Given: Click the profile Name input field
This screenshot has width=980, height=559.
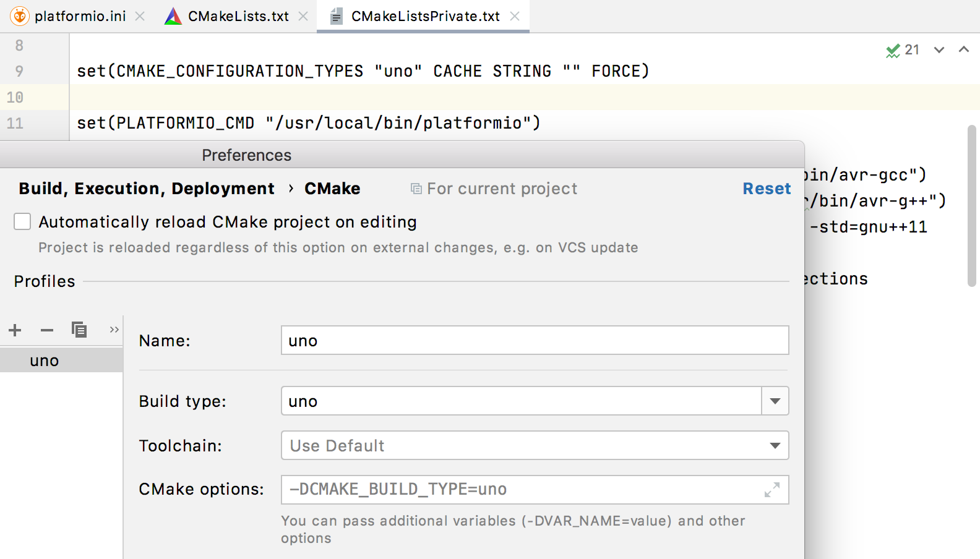Looking at the screenshot, I should [x=535, y=341].
